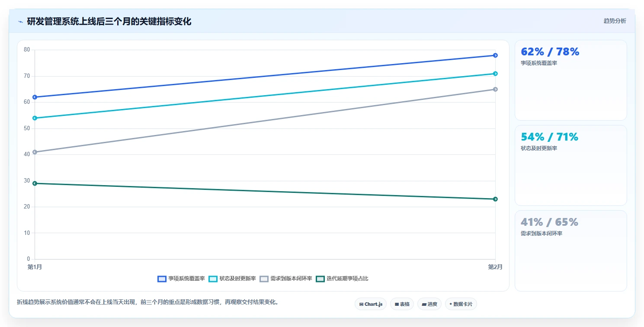Select the cyan 第1月 data point at 54
The image size is (644, 327).
[x=35, y=118]
